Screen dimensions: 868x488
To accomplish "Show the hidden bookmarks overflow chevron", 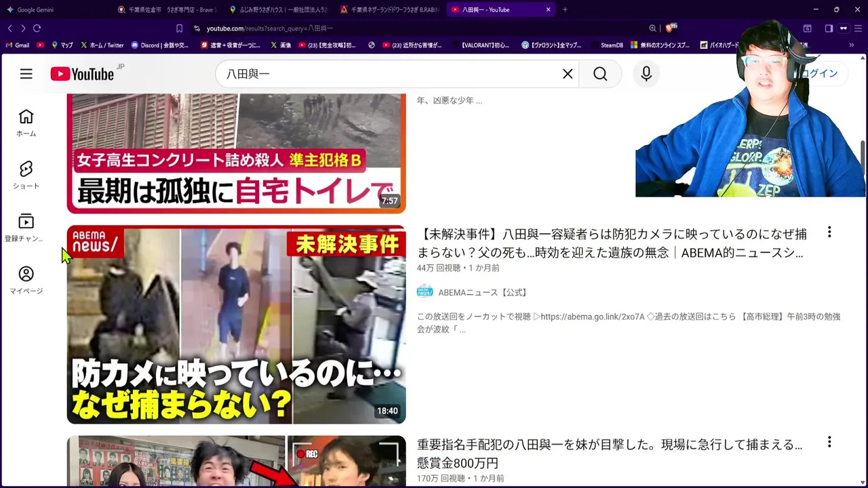I will [x=852, y=45].
